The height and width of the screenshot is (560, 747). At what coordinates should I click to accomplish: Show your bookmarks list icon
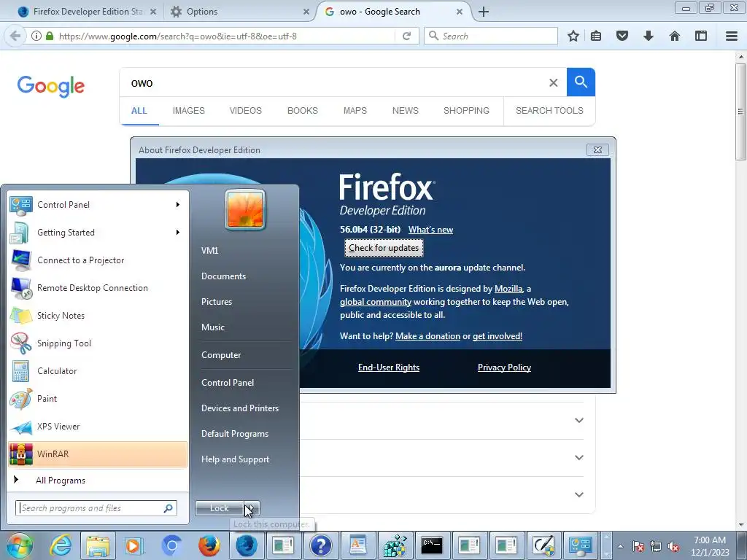596,36
